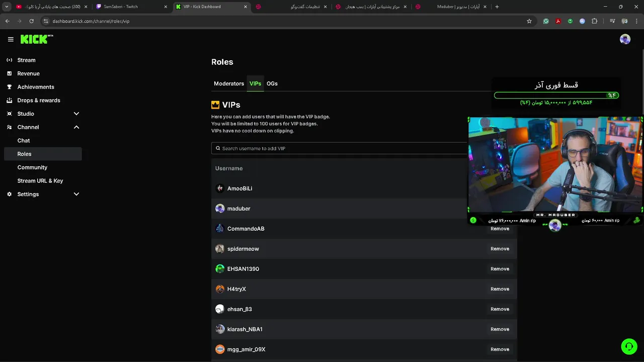The height and width of the screenshot is (362, 644).
Task: Open the media control music icon
Action: (x=612, y=21)
